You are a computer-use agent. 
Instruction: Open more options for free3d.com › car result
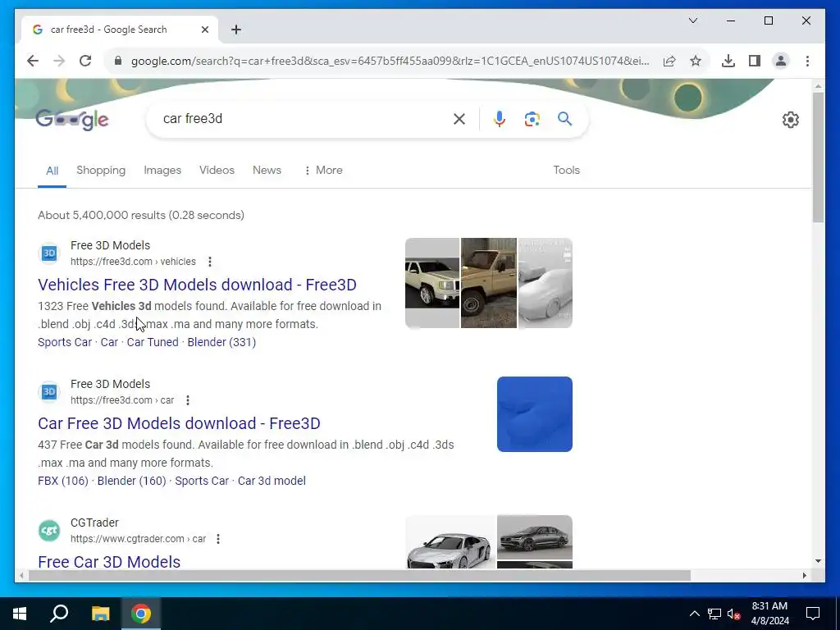[188, 400]
